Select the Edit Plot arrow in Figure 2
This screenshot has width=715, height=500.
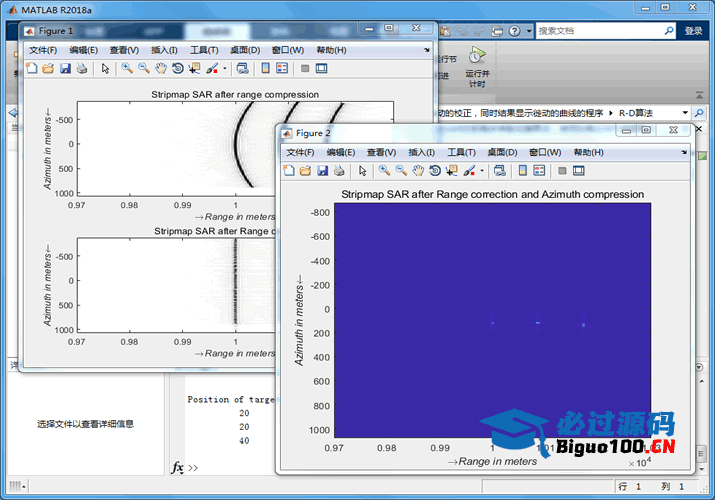(363, 171)
